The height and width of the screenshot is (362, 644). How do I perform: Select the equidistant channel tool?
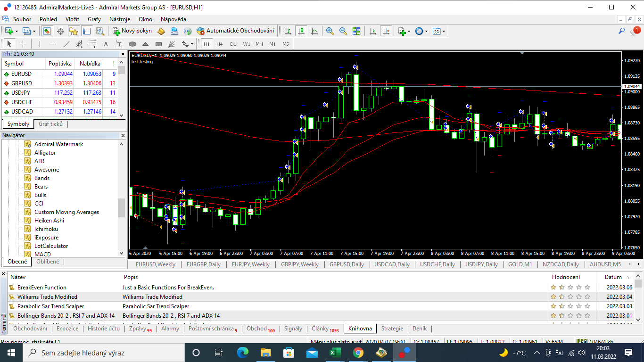80,44
